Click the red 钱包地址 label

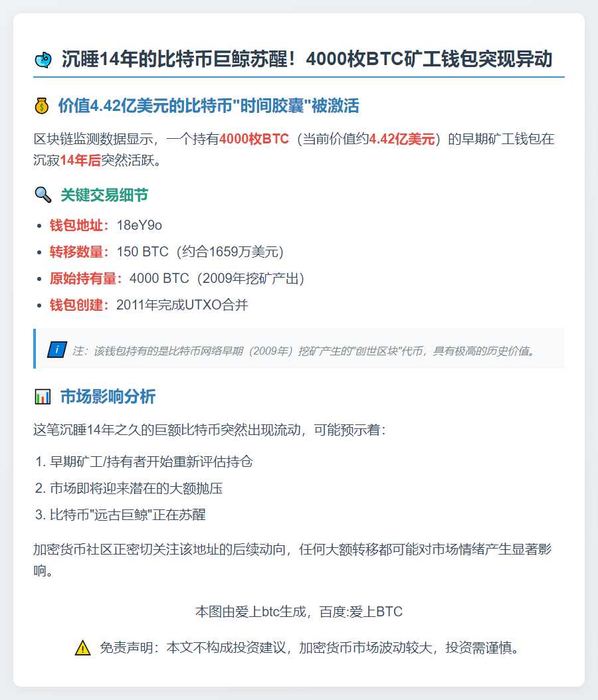point(78,225)
